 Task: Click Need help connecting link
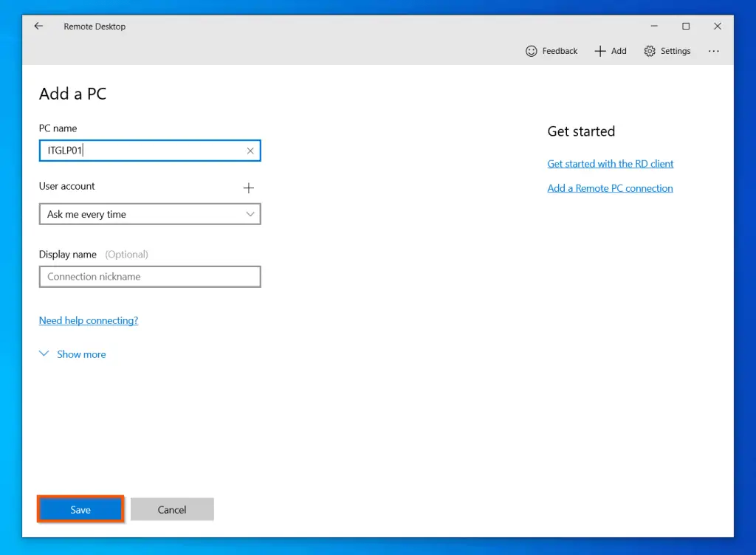(88, 320)
